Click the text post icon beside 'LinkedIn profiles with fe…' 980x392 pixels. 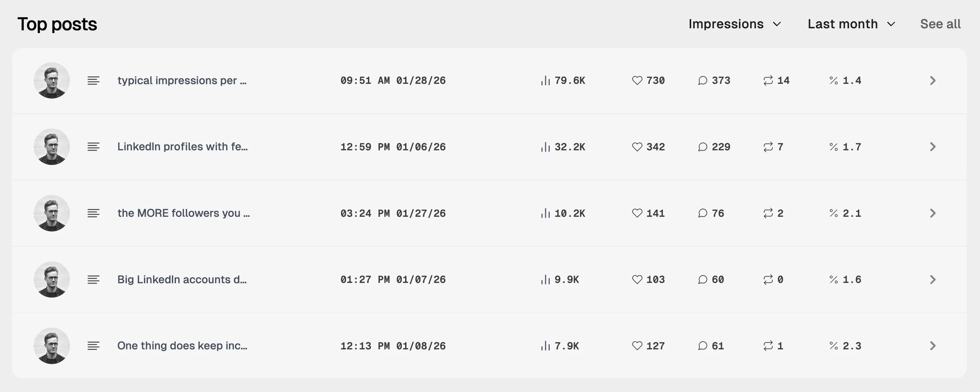pyautogui.click(x=93, y=146)
